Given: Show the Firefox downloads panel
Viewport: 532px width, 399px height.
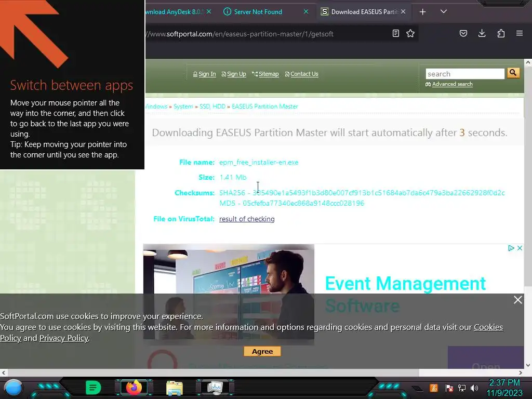Looking at the screenshot, I should [482, 33].
